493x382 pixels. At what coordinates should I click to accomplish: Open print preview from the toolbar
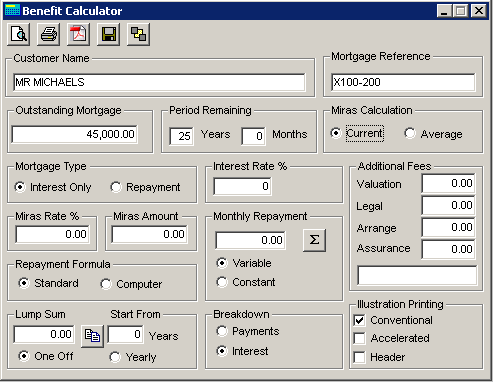point(19,34)
